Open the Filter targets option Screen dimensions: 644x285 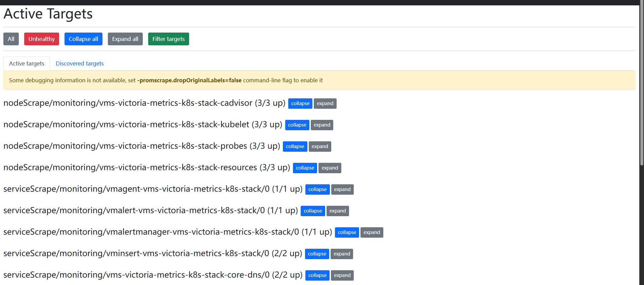coord(169,39)
